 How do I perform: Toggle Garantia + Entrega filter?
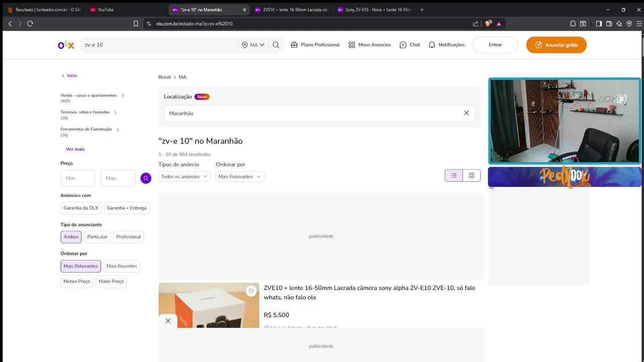127,208
